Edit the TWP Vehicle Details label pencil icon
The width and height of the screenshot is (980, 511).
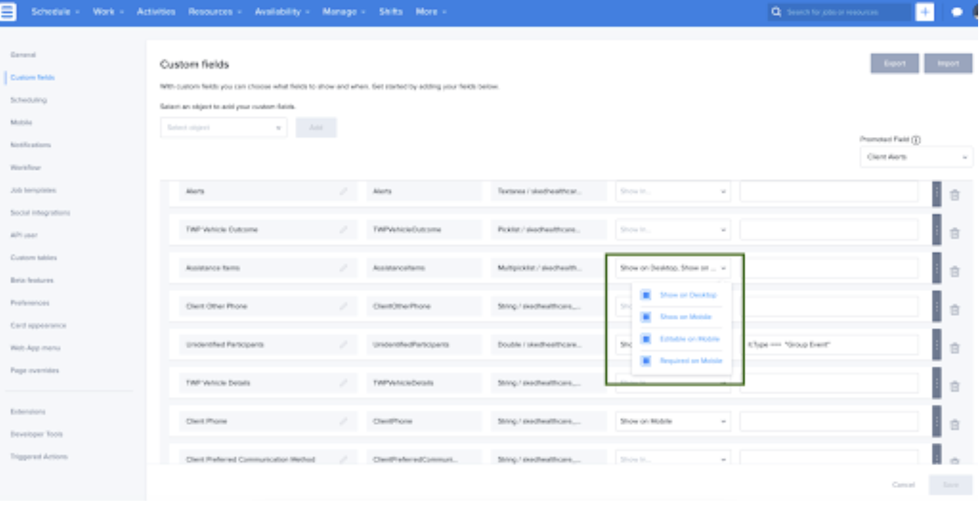[x=343, y=382]
